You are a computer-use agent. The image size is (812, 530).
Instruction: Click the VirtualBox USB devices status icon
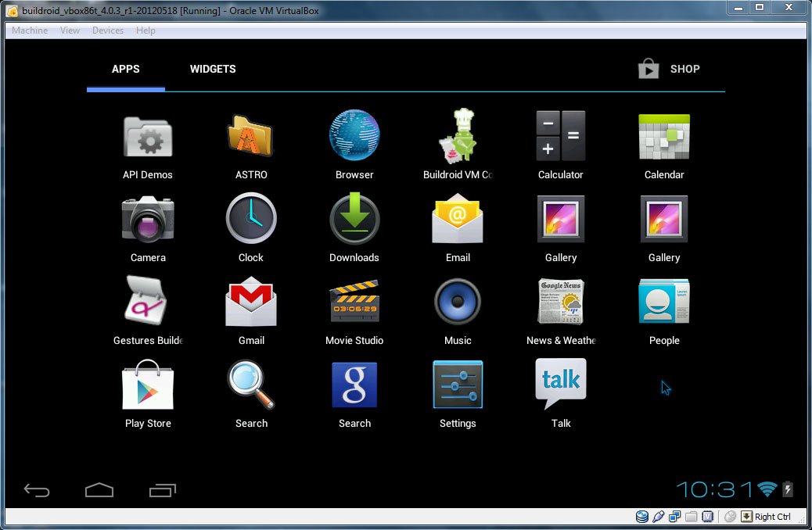click(x=658, y=517)
